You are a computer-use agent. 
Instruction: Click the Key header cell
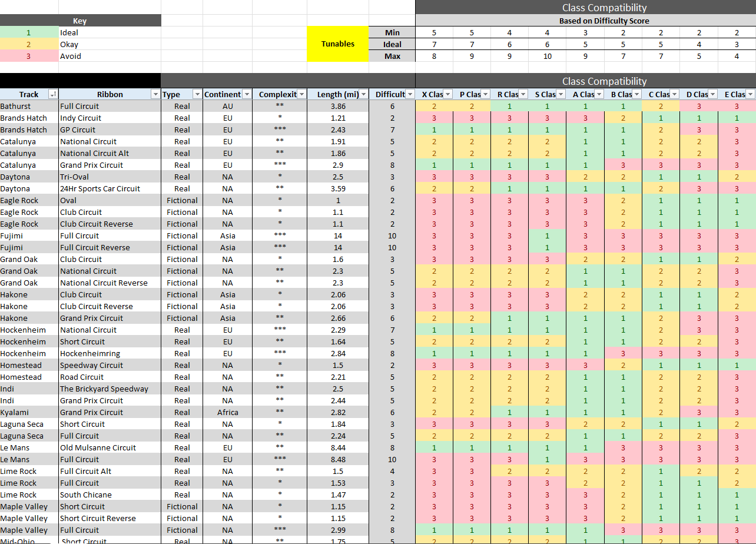[x=80, y=21]
